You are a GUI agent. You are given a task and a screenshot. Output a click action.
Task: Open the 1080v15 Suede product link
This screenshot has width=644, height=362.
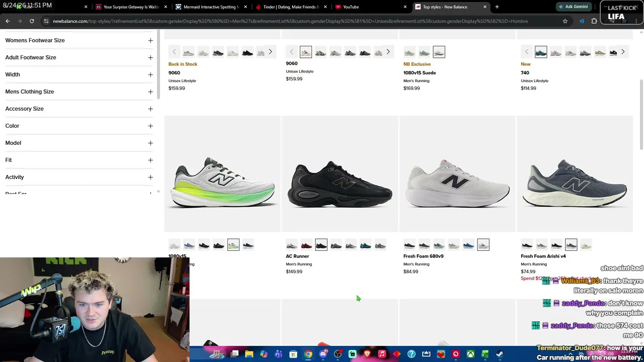coord(420,73)
